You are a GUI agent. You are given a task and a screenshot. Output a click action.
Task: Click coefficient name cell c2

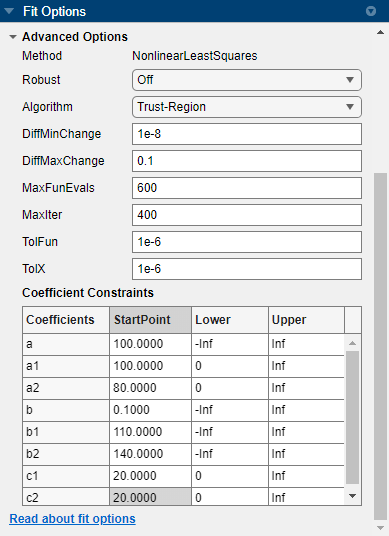(x=66, y=497)
